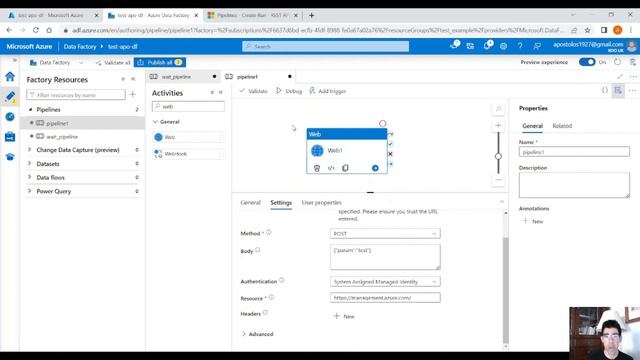Select the General tab in Properties
640x360 pixels.
point(532,126)
